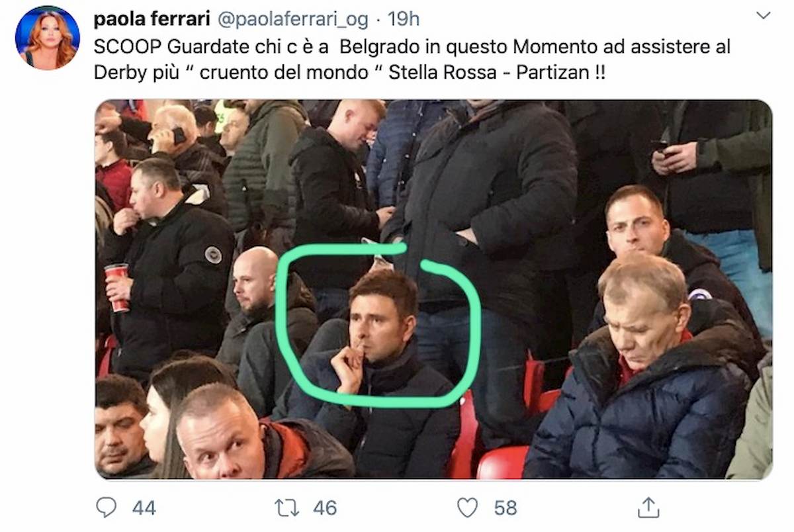Toggle retweet status on this tweet
Viewport: 794px width, 532px height.
(287, 509)
